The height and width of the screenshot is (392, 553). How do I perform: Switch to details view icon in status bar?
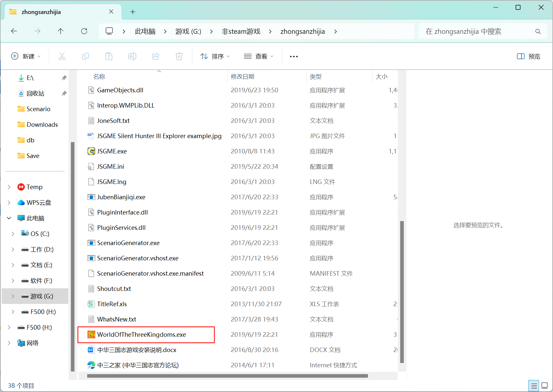click(x=534, y=386)
